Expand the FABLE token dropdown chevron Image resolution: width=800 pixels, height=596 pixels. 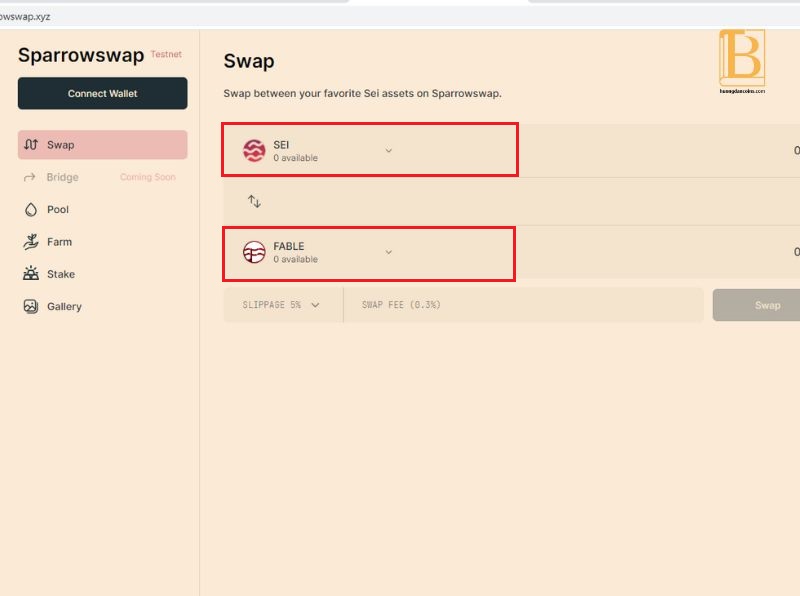pos(389,252)
